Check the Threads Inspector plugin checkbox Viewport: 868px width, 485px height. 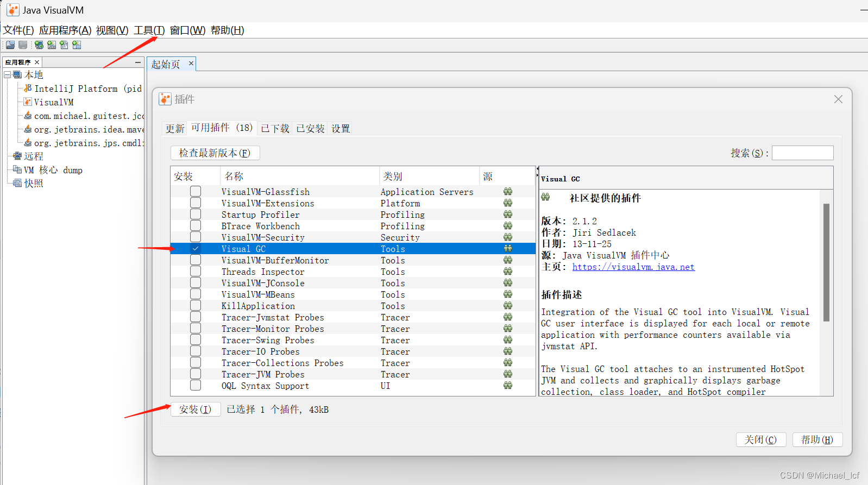[196, 271]
